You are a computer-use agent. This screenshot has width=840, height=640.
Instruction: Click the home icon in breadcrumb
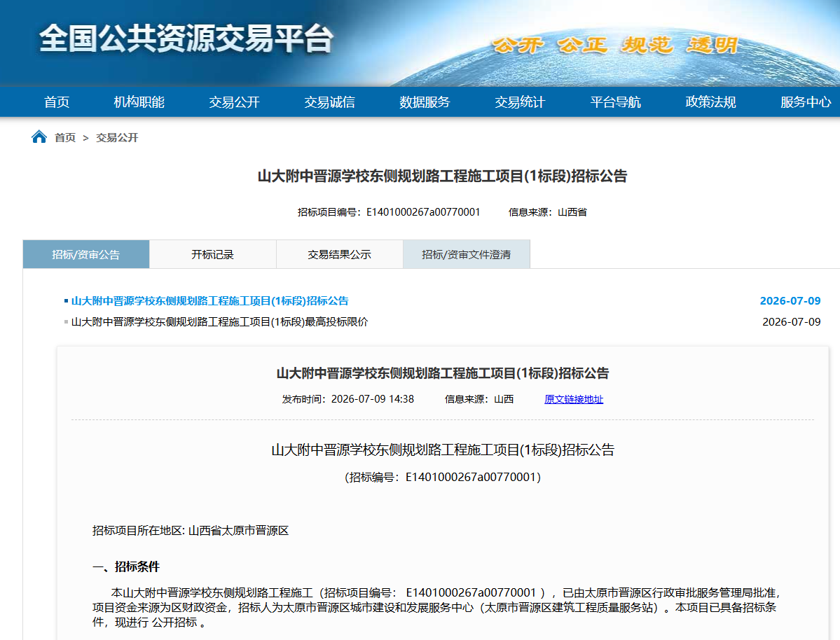coord(39,137)
